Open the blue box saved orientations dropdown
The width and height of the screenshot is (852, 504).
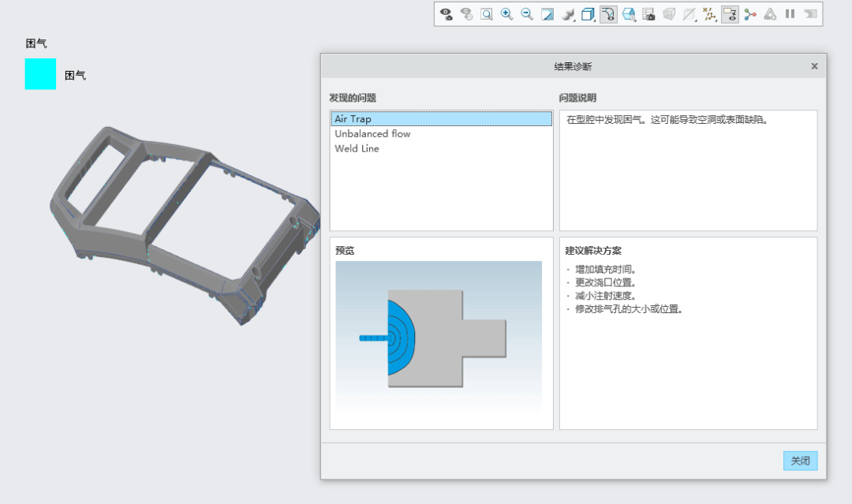[x=629, y=14]
